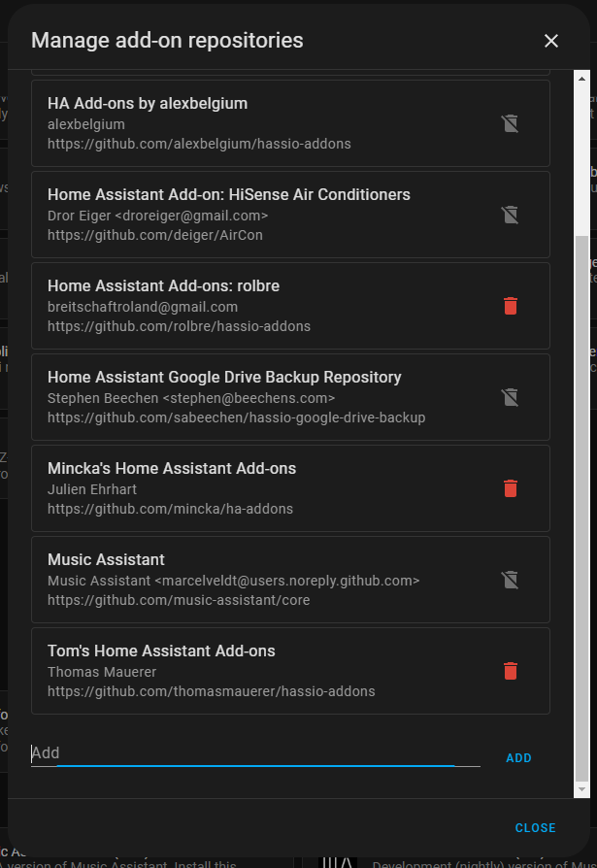Click the thomasmauerer/hassio-addons GitHub URL
The image size is (597, 868).
pos(212,692)
